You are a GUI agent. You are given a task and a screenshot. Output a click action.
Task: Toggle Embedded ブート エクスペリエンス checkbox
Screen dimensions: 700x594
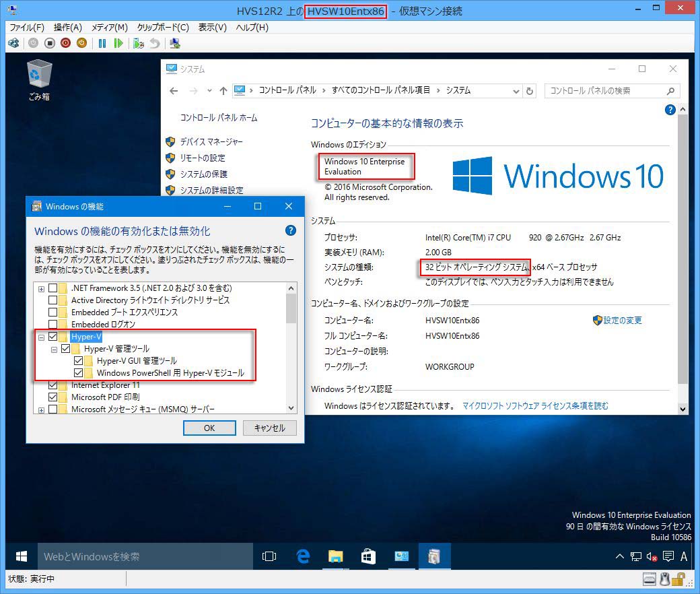coord(53,312)
